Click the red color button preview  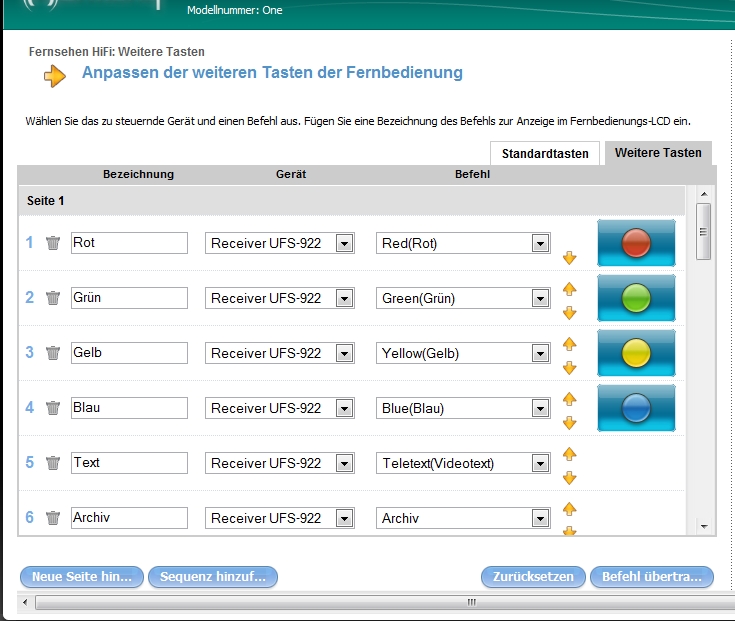pyautogui.click(x=636, y=243)
